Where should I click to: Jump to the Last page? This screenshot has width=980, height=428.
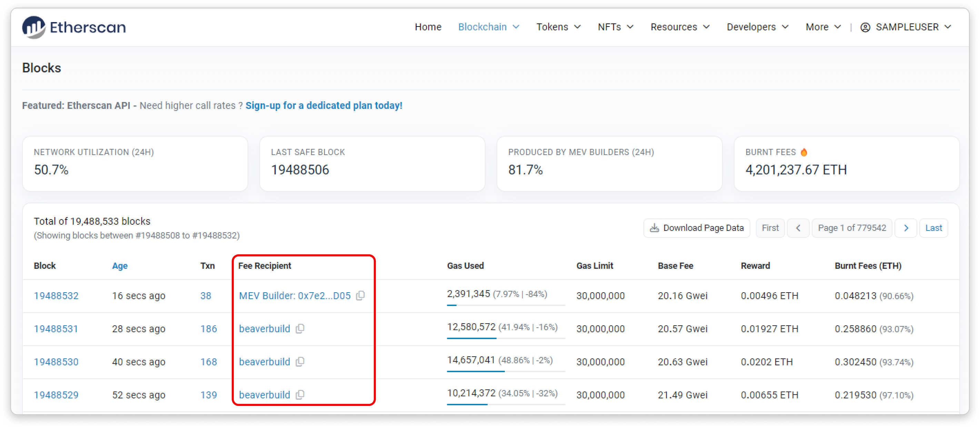click(x=933, y=228)
